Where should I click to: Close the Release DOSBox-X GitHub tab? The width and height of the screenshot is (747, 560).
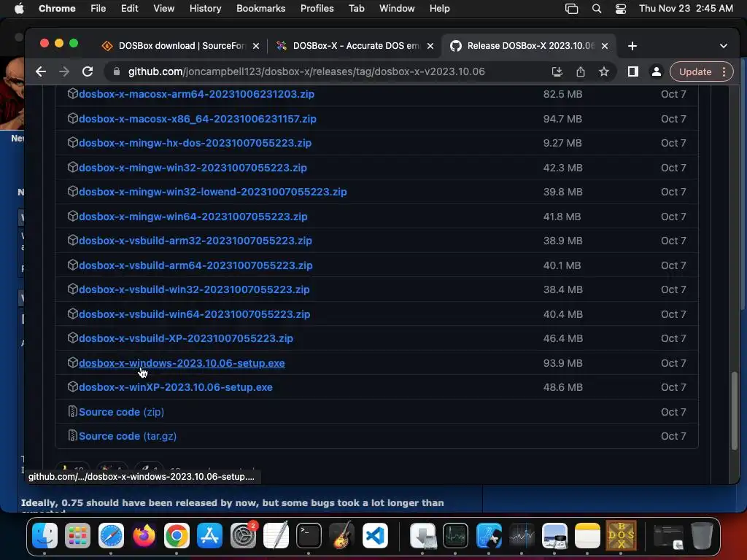(x=605, y=46)
